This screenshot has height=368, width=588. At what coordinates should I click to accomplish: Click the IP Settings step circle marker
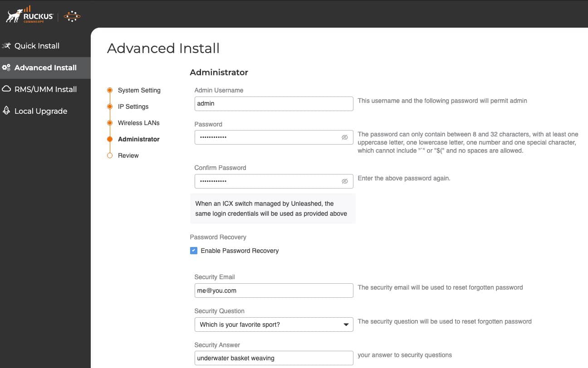click(x=110, y=107)
